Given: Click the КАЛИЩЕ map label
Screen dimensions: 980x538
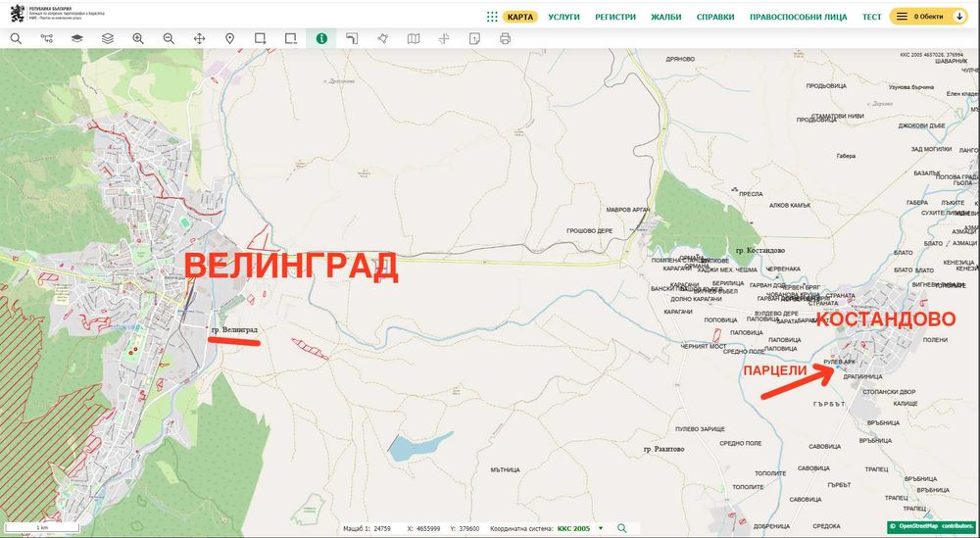Looking at the screenshot, I should 905,405.
